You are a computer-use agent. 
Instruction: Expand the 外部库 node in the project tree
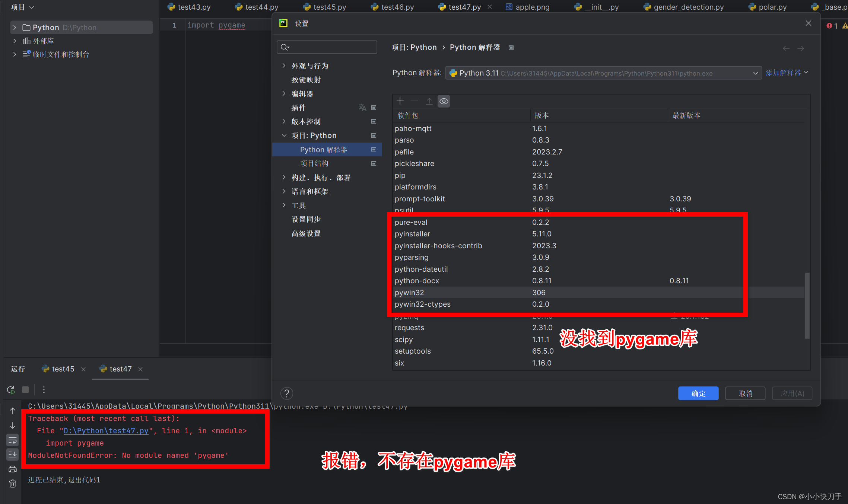pyautogui.click(x=15, y=41)
